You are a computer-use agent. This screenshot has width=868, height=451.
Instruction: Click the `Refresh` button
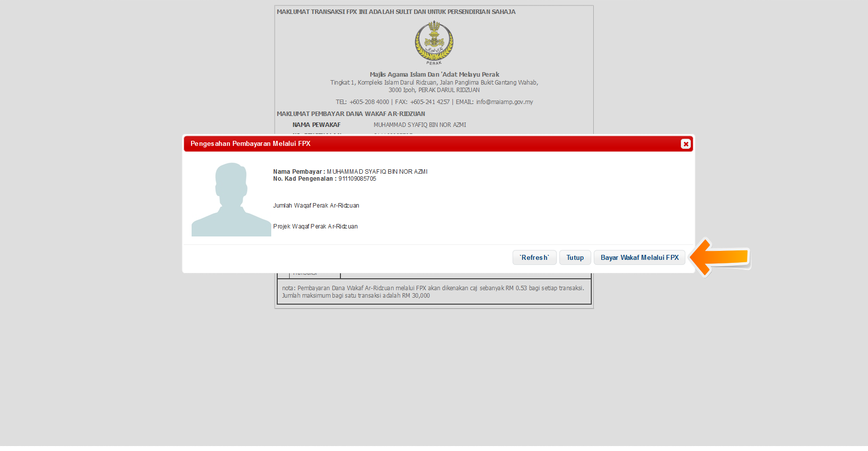534,257
